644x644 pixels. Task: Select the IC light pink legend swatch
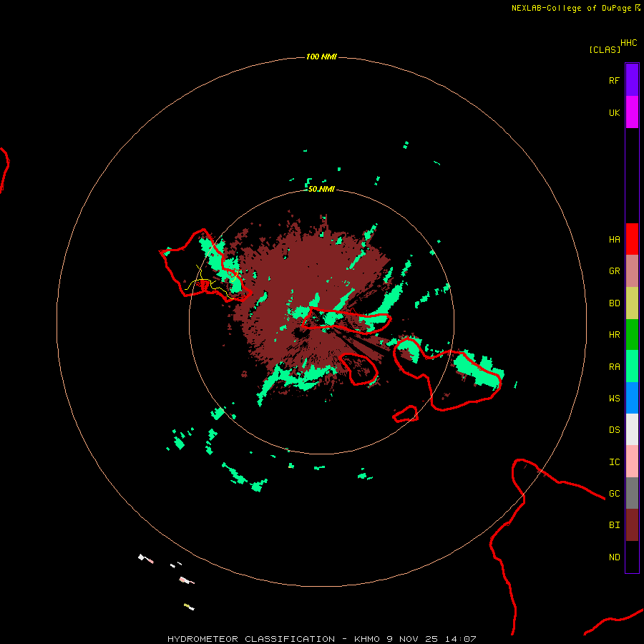pos(632,462)
